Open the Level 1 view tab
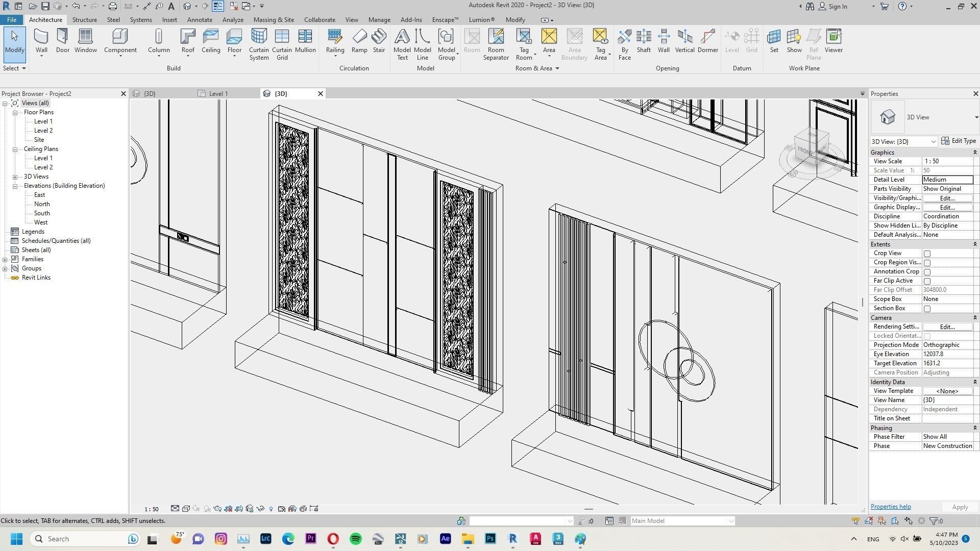 point(218,93)
